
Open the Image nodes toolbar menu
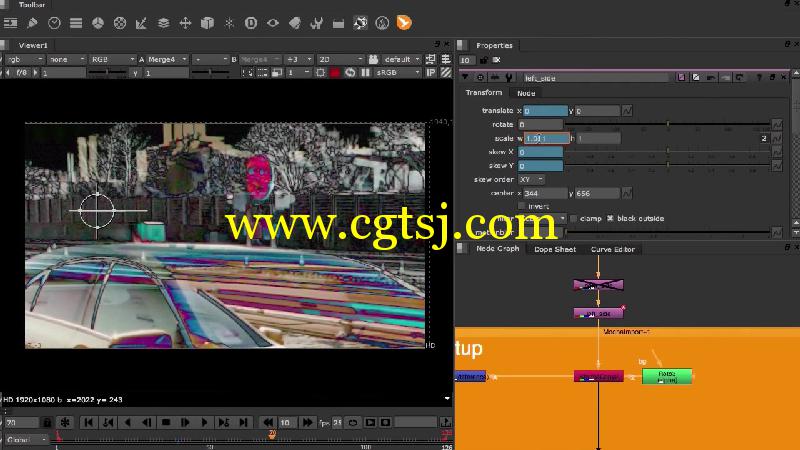click(x=10, y=23)
